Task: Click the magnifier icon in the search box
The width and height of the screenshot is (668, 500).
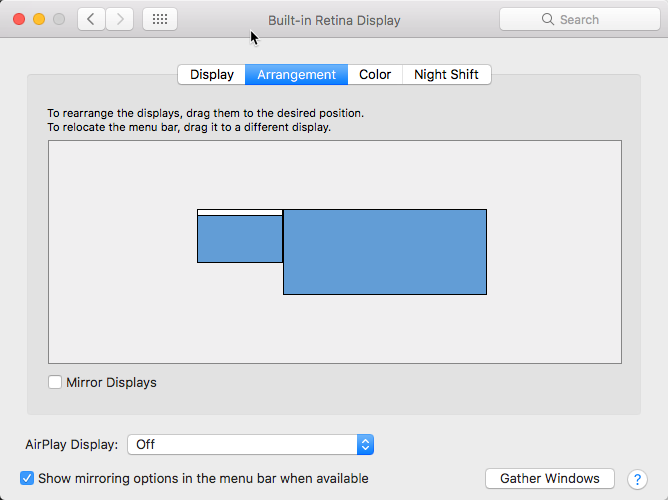Action: (x=547, y=19)
